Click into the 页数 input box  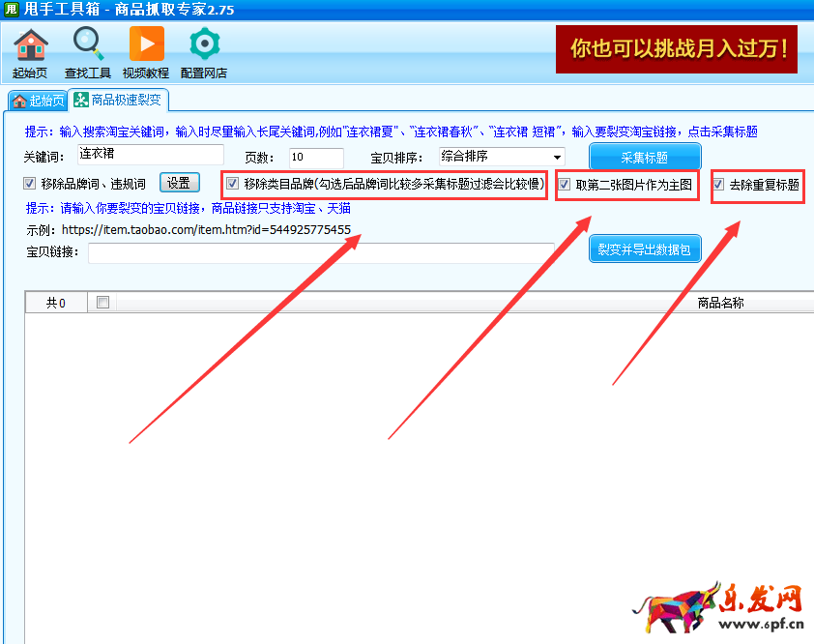point(315,157)
